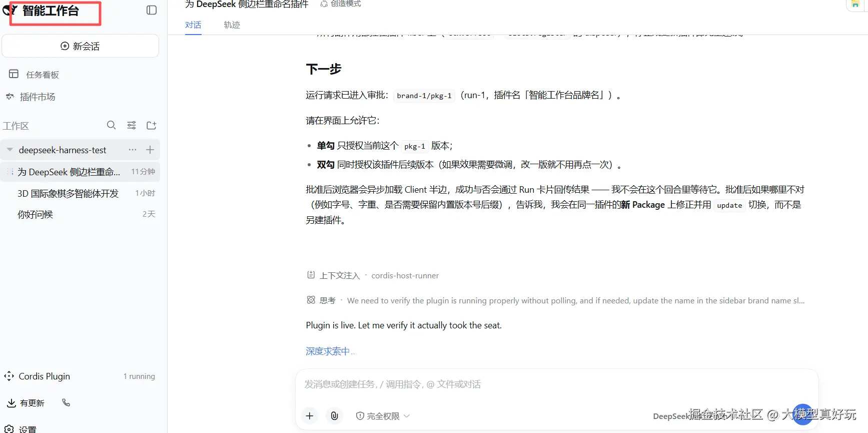Open more options for deepseek-harness-test
This screenshot has width=868, height=433.
133,150
